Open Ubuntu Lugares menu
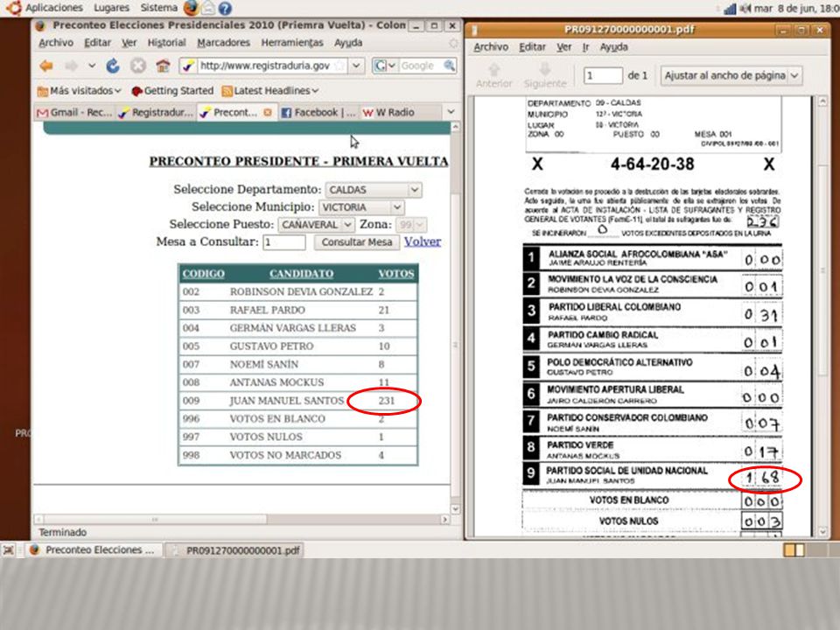840x630 pixels. pyautogui.click(x=111, y=8)
